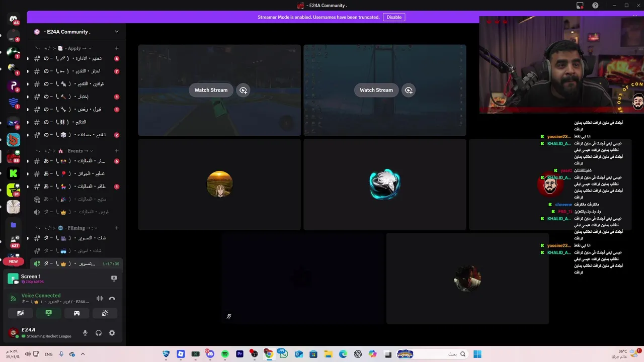Open channel اخبار • التقديم
The width and height of the screenshot is (644, 362).
[76, 71]
